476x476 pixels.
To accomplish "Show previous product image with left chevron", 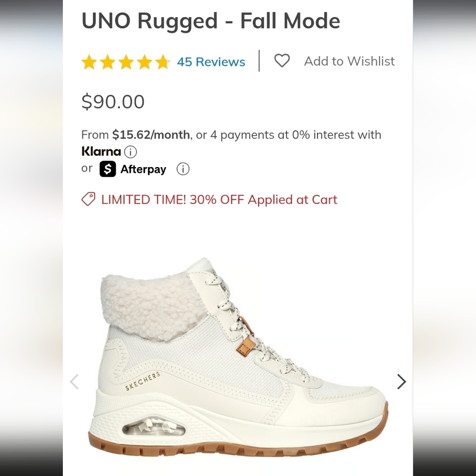I will [x=74, y=382].
